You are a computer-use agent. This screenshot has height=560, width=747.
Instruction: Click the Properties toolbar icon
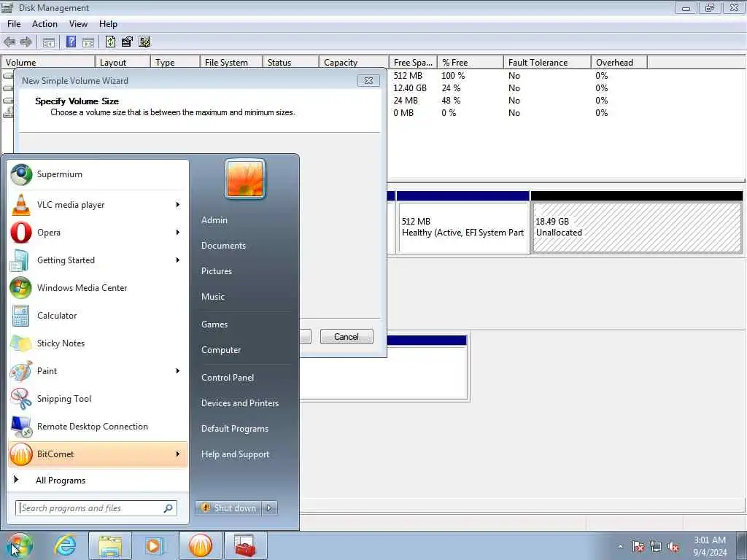tap(127, 42)
